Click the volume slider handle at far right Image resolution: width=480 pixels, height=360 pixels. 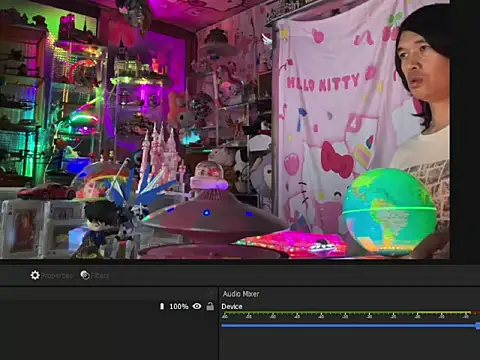coord(478,326)
